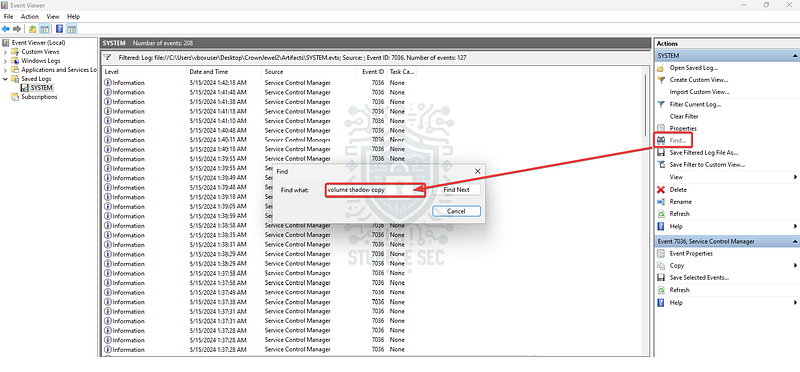800x372 pixels.
Task: Click the red Delete action
Action: point(678,190)
